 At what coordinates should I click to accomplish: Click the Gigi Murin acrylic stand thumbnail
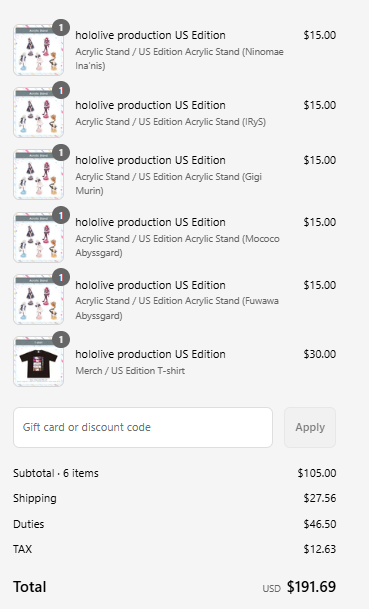click(38, 175)
